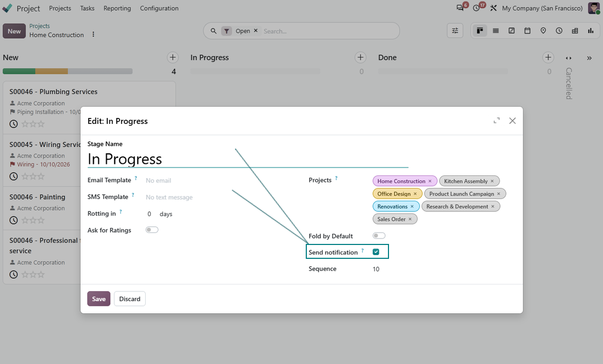Click the Search input box
Screen dimensions: 603x364
(329, 31)
